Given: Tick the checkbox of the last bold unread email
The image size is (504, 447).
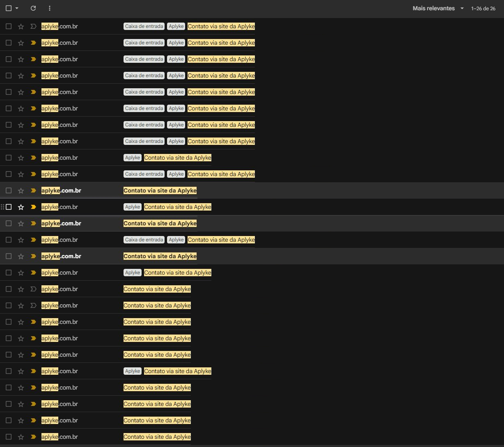Looking at the screenshot, I should tap(9, 256).
